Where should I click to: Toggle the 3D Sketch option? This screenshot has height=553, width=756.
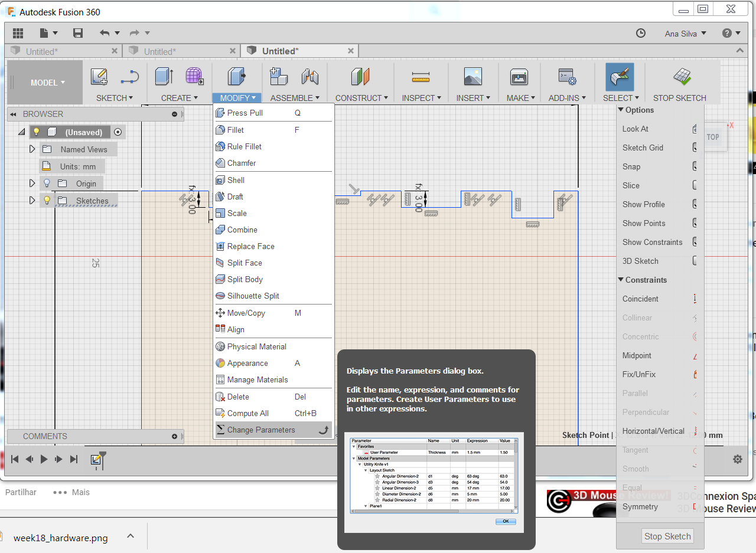tap(695, 261)
